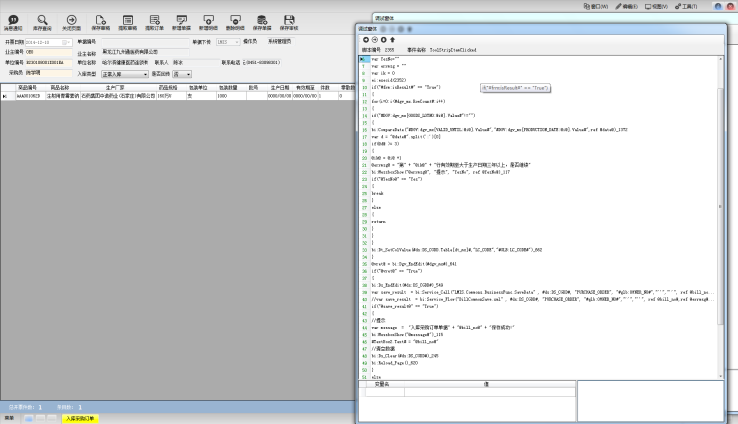Viewport: 738px width, 424px height.
Task: Click the 关闭页面 close page icon
Action: [x=71, y=20]
